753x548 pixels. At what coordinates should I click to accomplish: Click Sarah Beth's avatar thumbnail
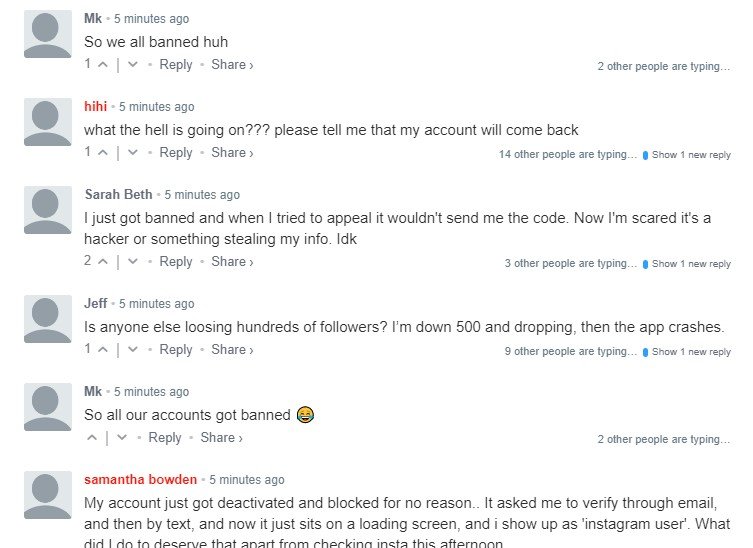pos(47,210)
